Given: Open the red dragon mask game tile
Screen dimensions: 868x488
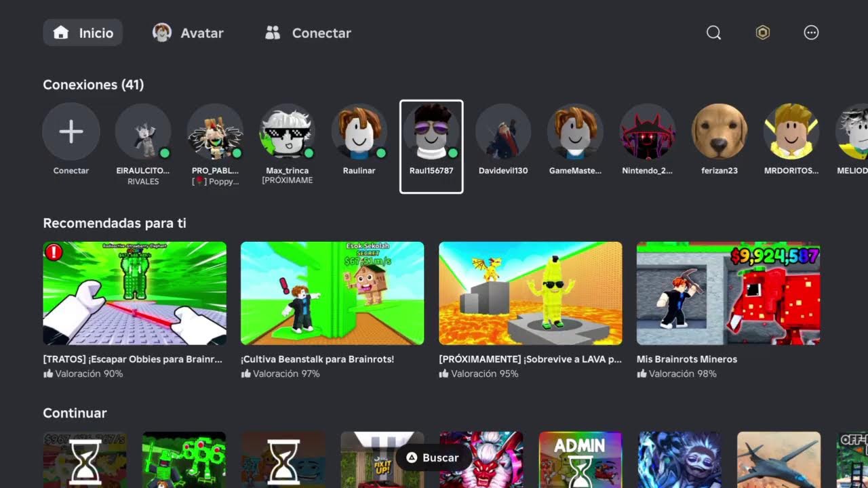Looking at the screenshot, I should click(x=481, y=460).
